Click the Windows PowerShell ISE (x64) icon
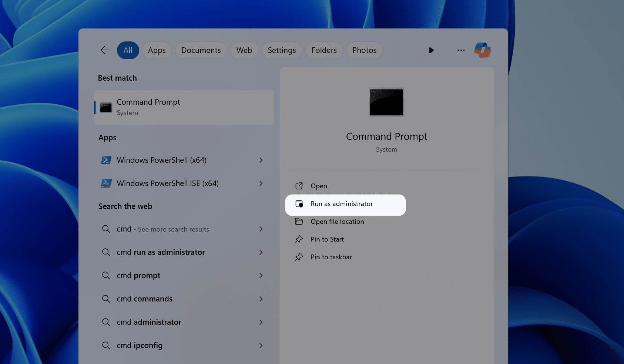This screenshot has height=364, width=624. tap(106, 183)
